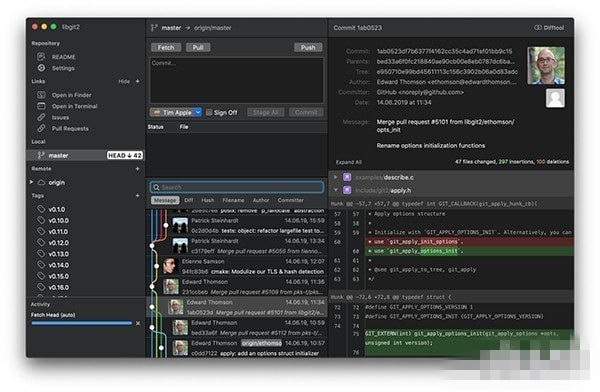
Task: Select the Diff search filter
Action: click(x=189, y=200)
